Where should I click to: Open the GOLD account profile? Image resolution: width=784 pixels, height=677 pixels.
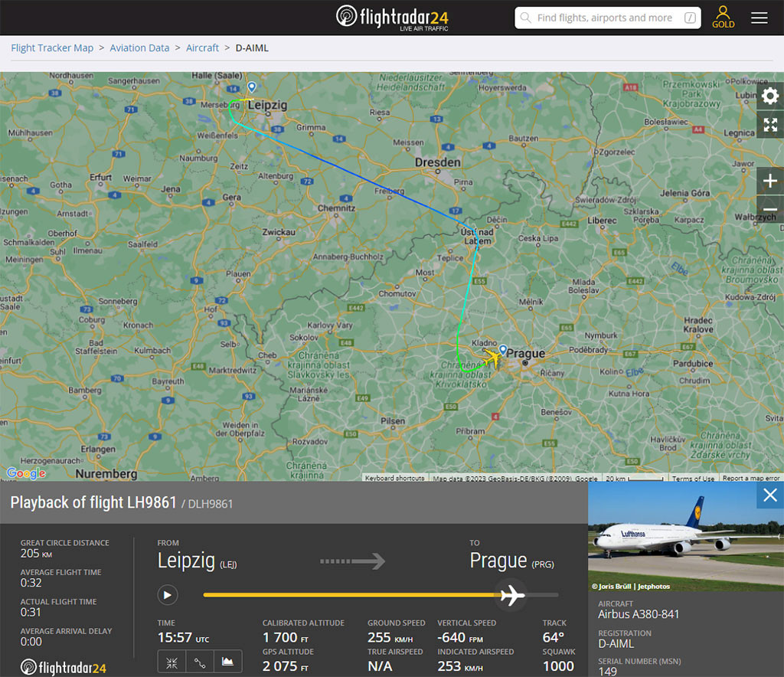pyautogui.click(x=723, y=17)
